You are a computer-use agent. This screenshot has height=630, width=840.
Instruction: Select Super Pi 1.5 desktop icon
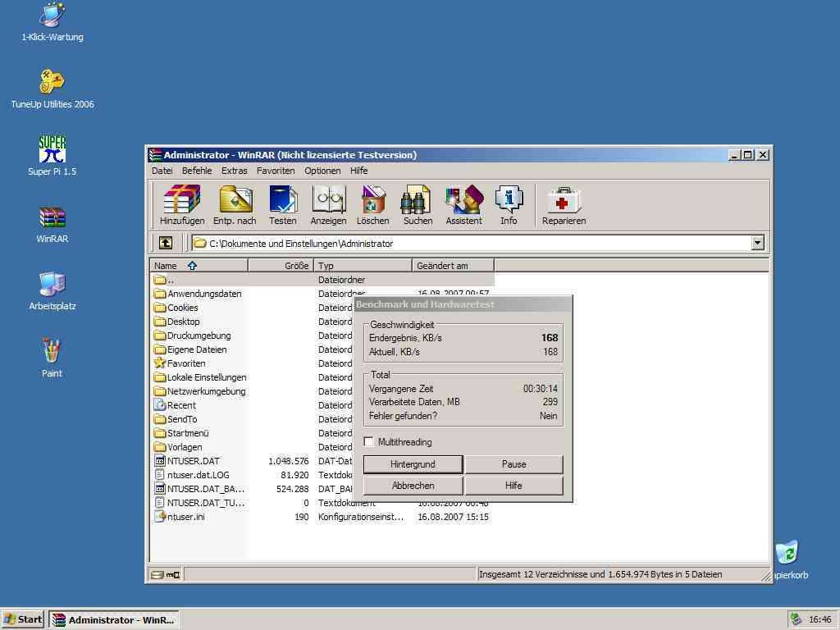(x=52, y=148)
